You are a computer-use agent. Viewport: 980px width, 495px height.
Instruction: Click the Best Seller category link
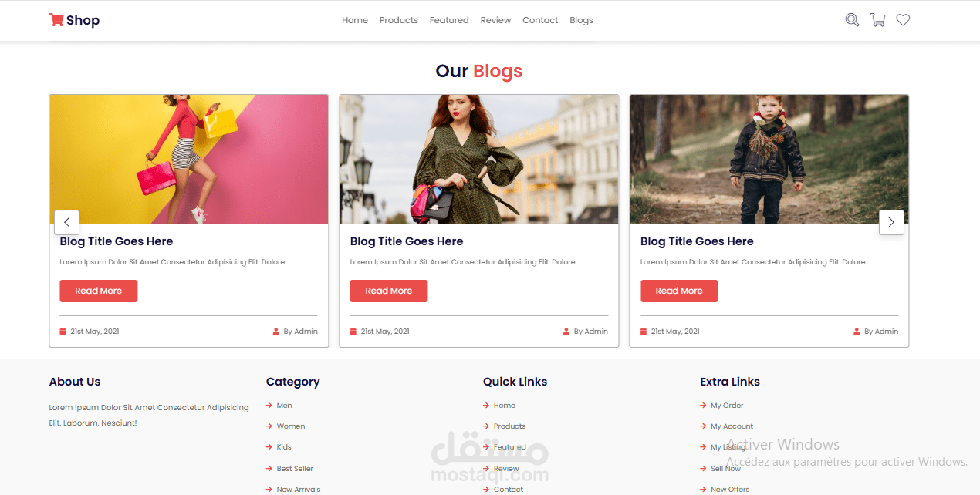[x=290, y=469]
